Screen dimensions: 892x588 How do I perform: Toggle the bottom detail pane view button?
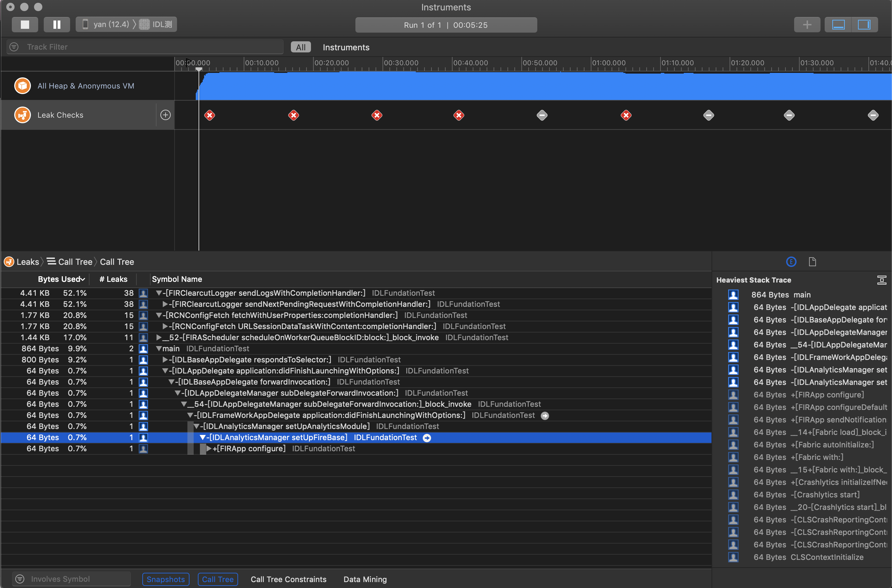pyautogui.click(x=838, y=25)
